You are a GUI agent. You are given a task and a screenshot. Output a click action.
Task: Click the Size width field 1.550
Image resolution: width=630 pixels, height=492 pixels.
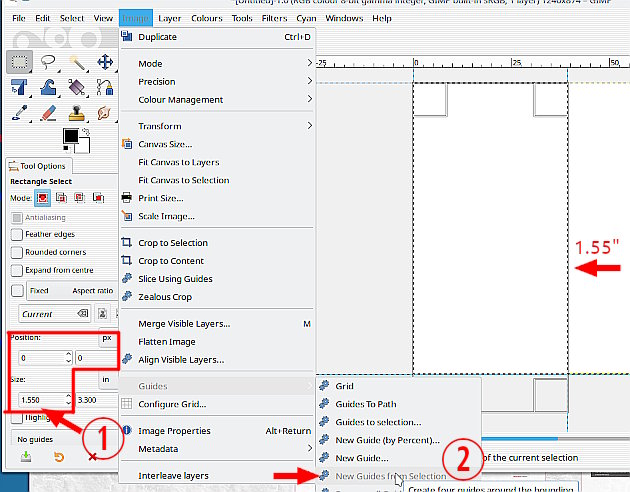click(x=41, y=400)
